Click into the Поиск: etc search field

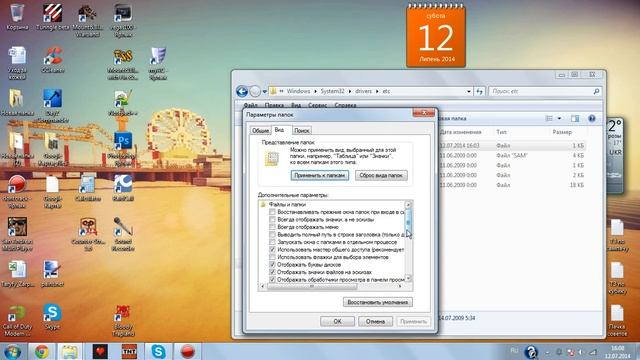540,91
